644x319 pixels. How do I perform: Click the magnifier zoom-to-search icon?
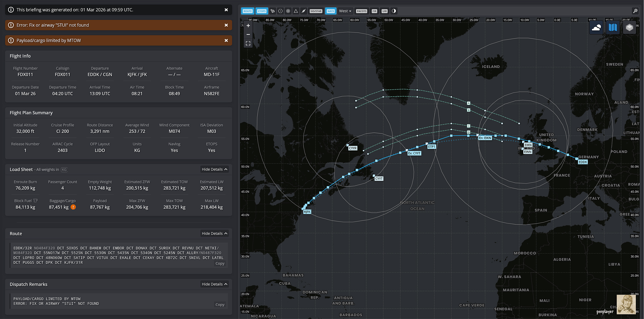pyautogui.click(x=635, y=11)
